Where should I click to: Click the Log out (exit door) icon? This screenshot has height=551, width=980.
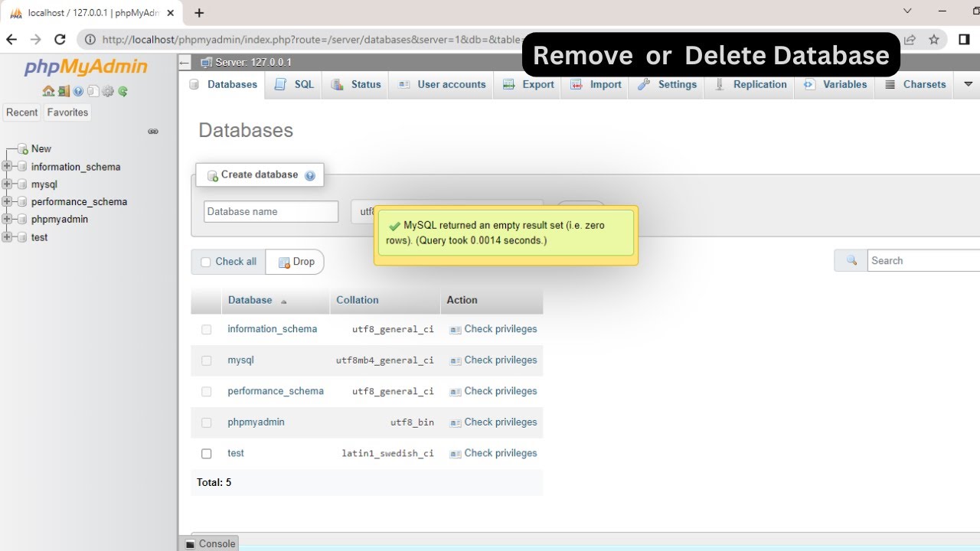point(64,91)
